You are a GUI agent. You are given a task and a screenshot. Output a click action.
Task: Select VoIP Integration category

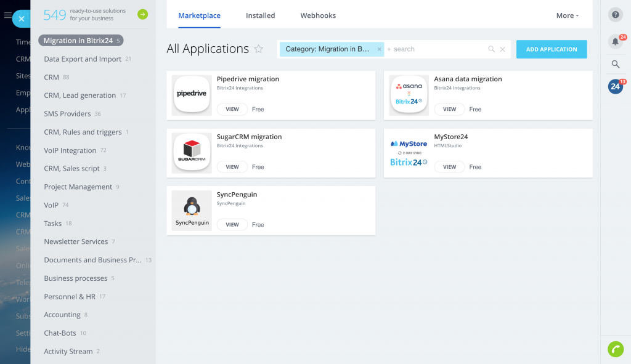click(x=70, y=150)
